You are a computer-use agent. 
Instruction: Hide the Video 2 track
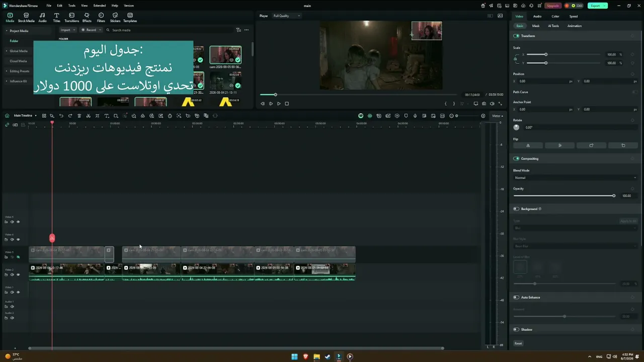click(18, 275)
